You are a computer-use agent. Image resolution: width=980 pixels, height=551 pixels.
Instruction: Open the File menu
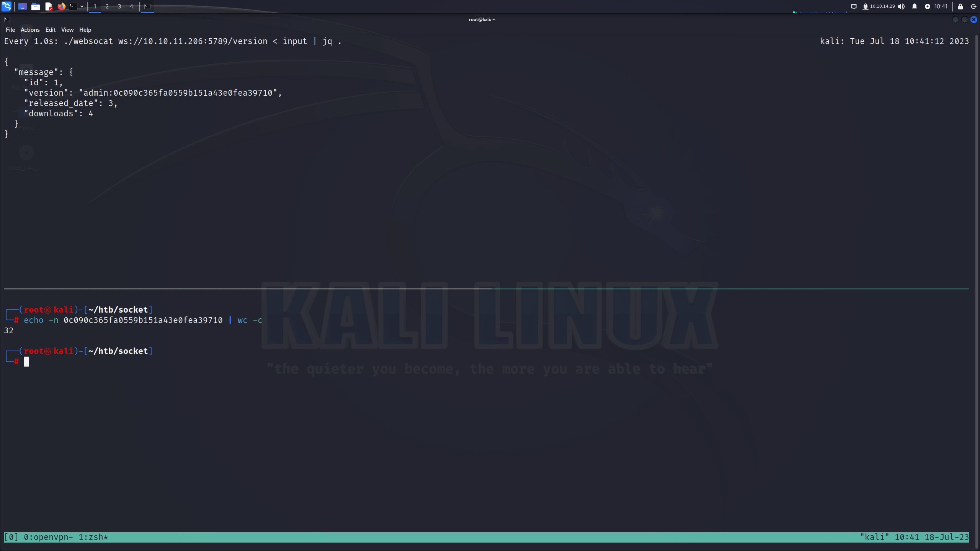pyautogui.click(x=10, y=30)
